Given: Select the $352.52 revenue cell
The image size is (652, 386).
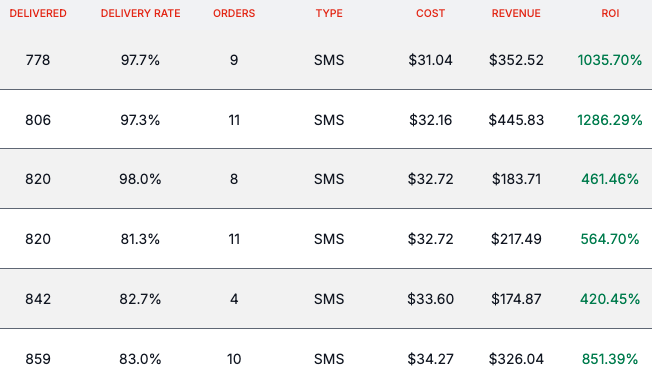Looking at the screenshot, I should (516, 60).
